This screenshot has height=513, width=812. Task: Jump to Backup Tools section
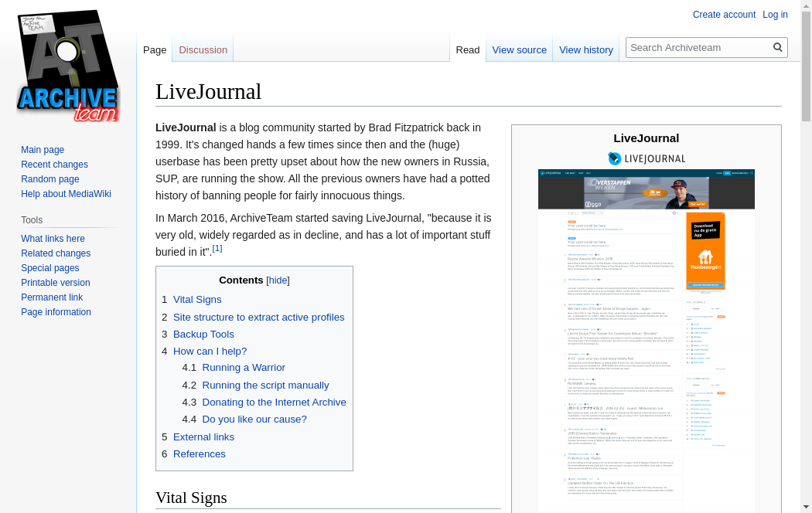[x=203, y=334]
